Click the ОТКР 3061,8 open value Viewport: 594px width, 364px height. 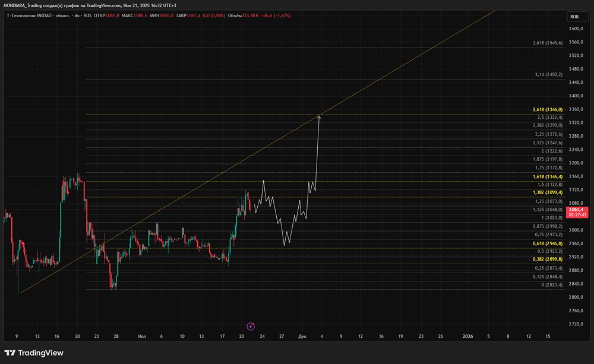[x=106, y=15]
